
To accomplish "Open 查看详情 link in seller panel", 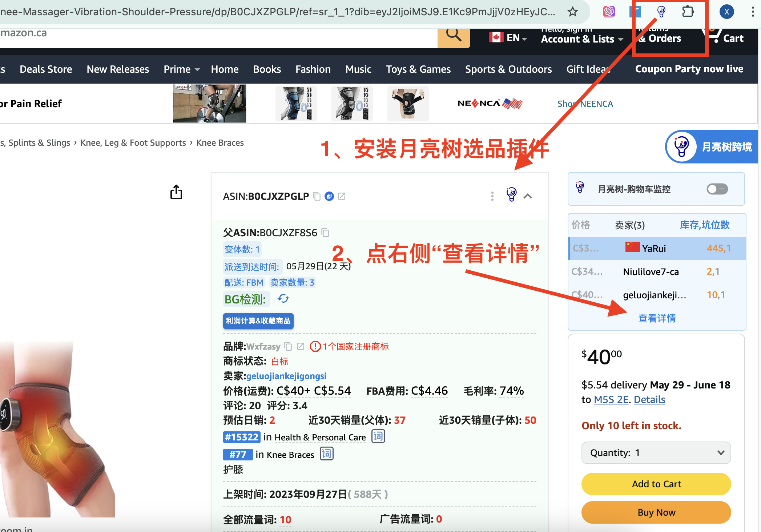I will coord(657,318).
